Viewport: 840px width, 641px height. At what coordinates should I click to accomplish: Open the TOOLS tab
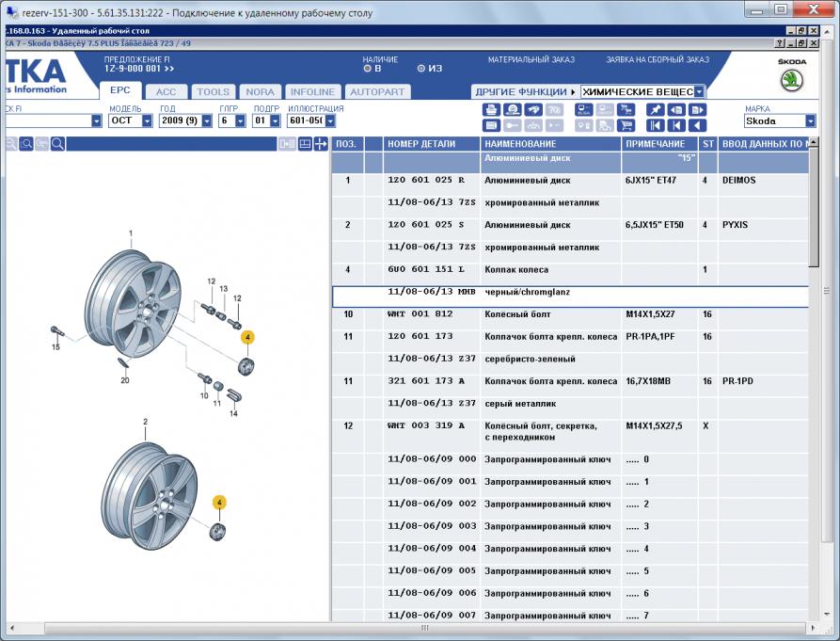(214, 92)
